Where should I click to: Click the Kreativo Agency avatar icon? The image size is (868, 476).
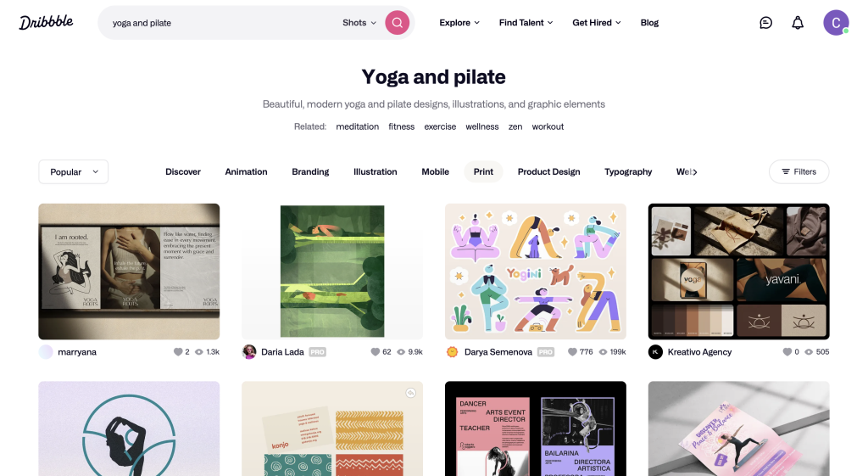(x=655, y=352)
